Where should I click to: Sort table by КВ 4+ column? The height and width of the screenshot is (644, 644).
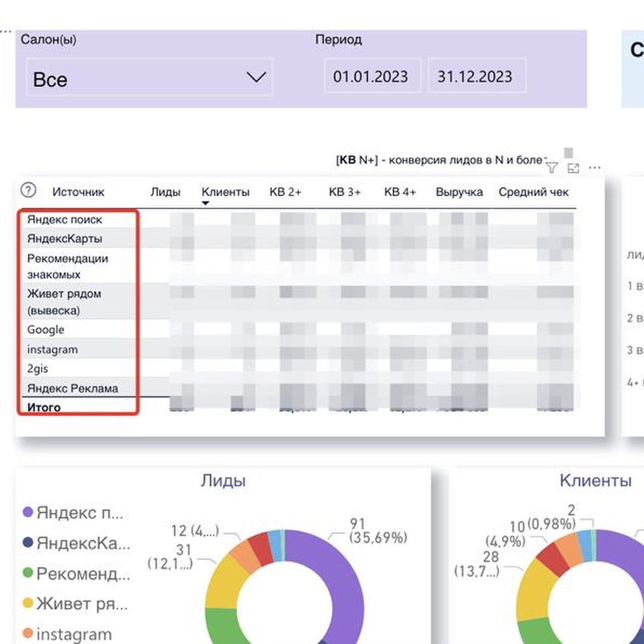(x=400, y=192)
